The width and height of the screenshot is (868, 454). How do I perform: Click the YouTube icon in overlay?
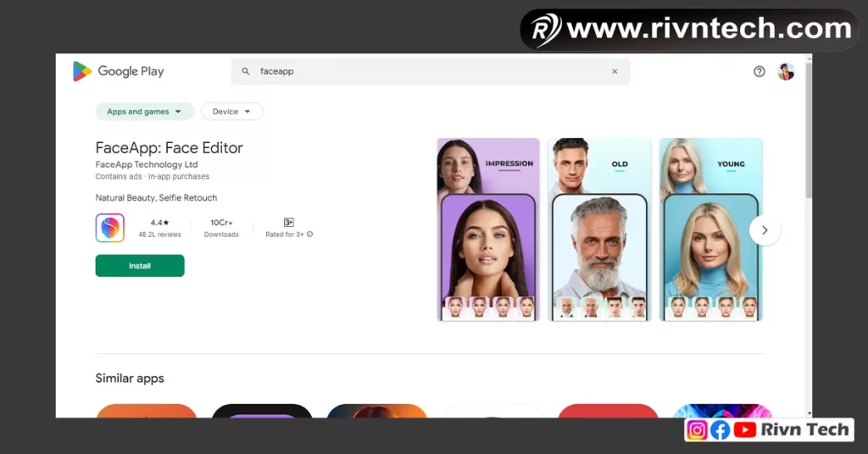pyautogui.click(x=744, y=429)
